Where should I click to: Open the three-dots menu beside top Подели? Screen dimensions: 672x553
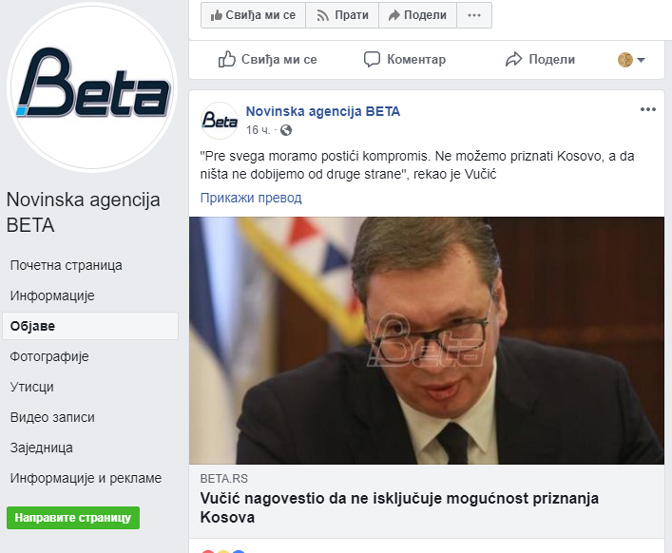(x=474, y=15)
